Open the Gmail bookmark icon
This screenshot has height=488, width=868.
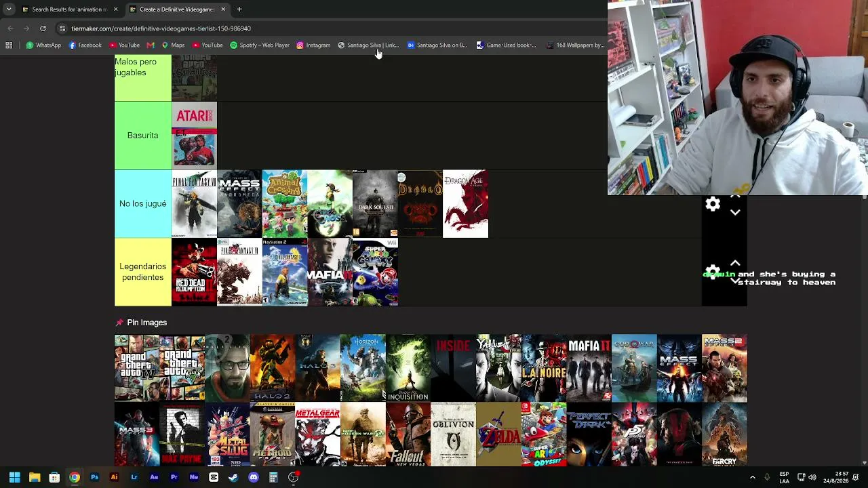point(151,45)
